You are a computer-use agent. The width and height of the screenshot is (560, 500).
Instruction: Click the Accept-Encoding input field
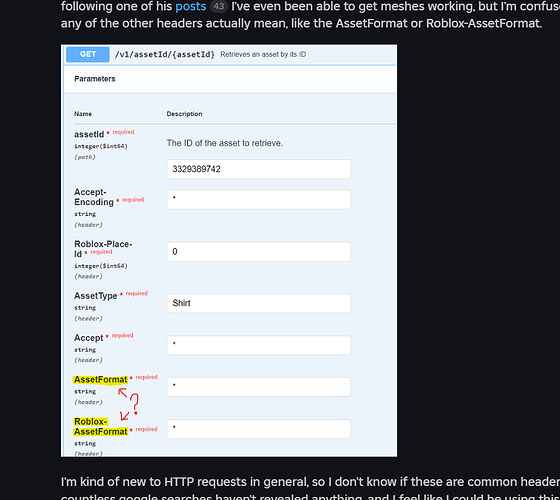point(259,200)
